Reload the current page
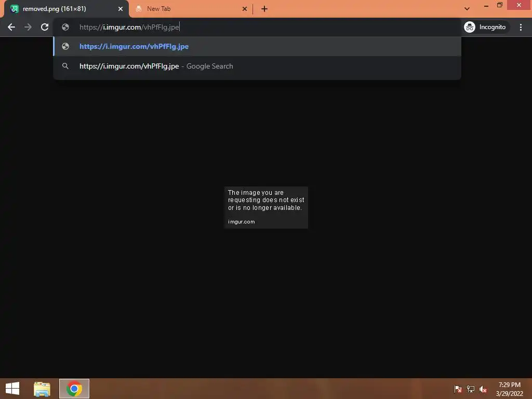532x399 pixels. click(45, 27)
